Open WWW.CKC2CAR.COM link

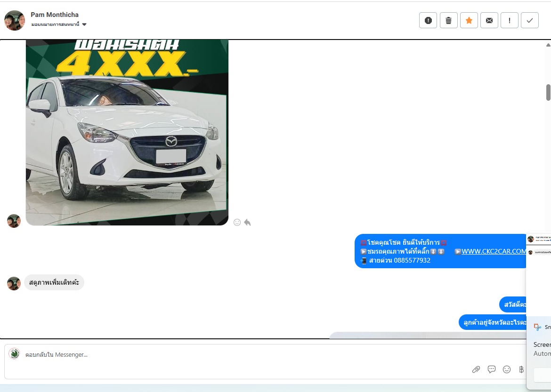pos(494,251)
